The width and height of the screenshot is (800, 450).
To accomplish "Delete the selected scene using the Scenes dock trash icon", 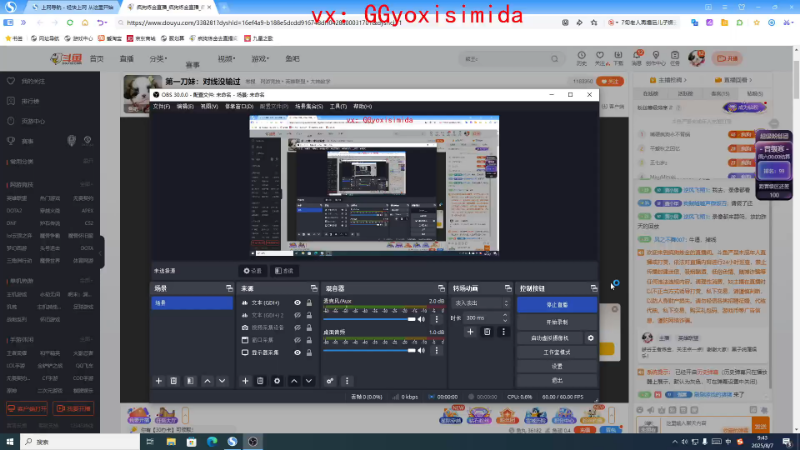I will 173,381.
